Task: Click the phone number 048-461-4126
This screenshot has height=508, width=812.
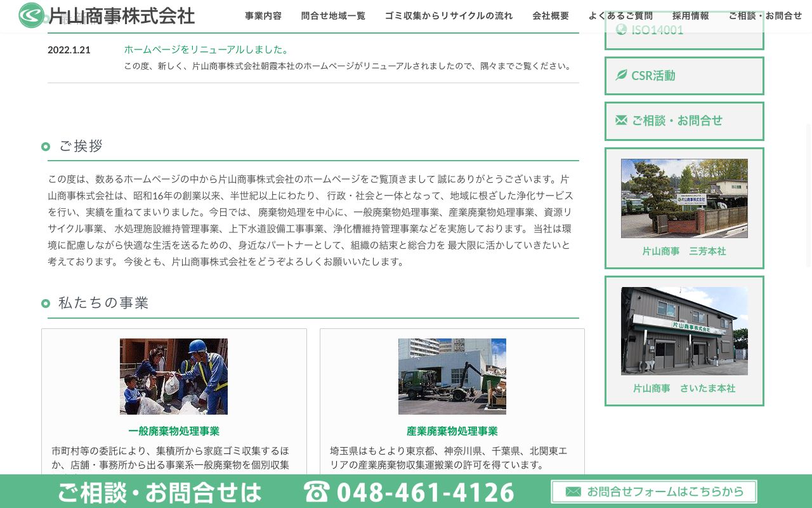Action: click(x=426, y=492)
